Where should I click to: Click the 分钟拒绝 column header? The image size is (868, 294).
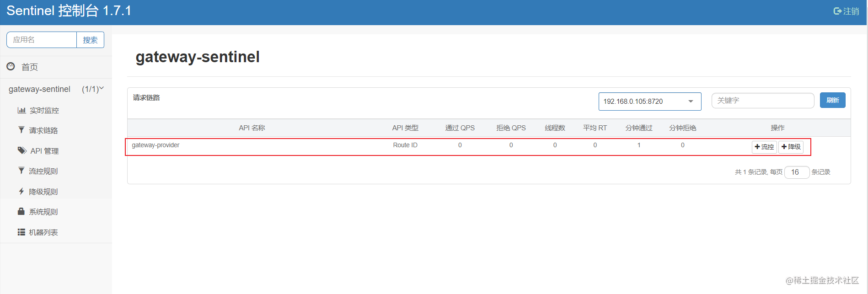point(683,128)
